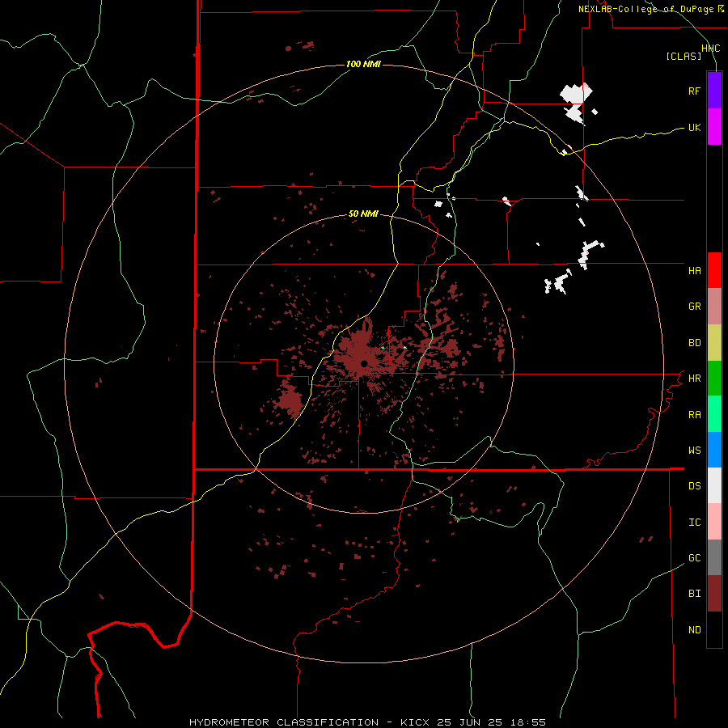Click the "HYDROMETEOR CLASSIFICATION" title text

click(284, 722)
